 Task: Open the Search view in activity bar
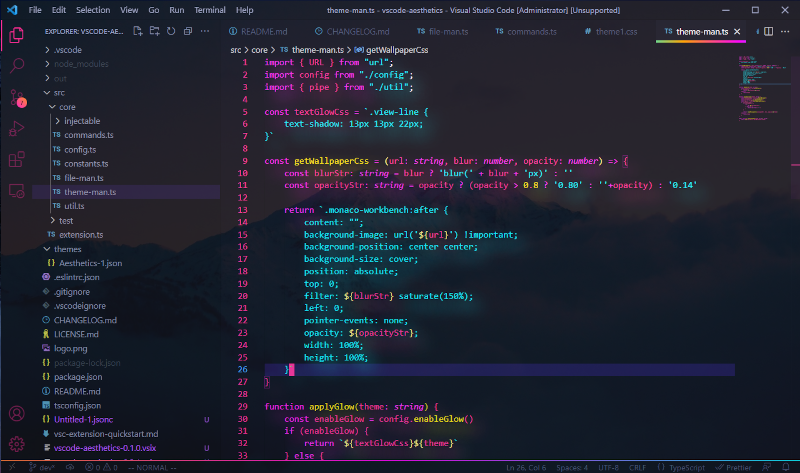(x=17, y=66)
